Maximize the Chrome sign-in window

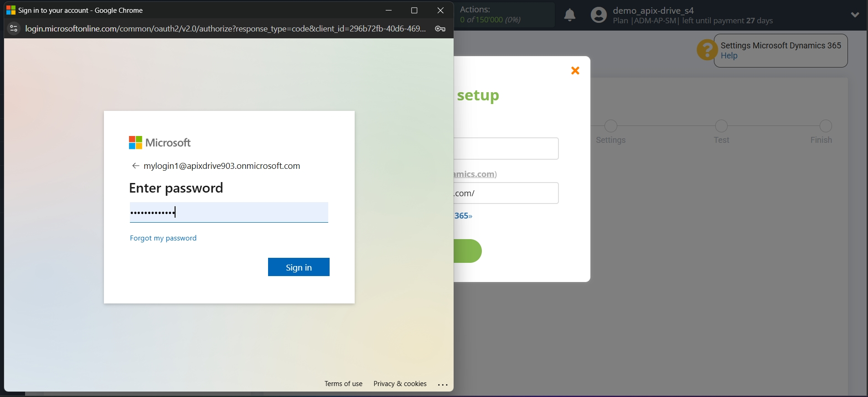pos(414,10)
